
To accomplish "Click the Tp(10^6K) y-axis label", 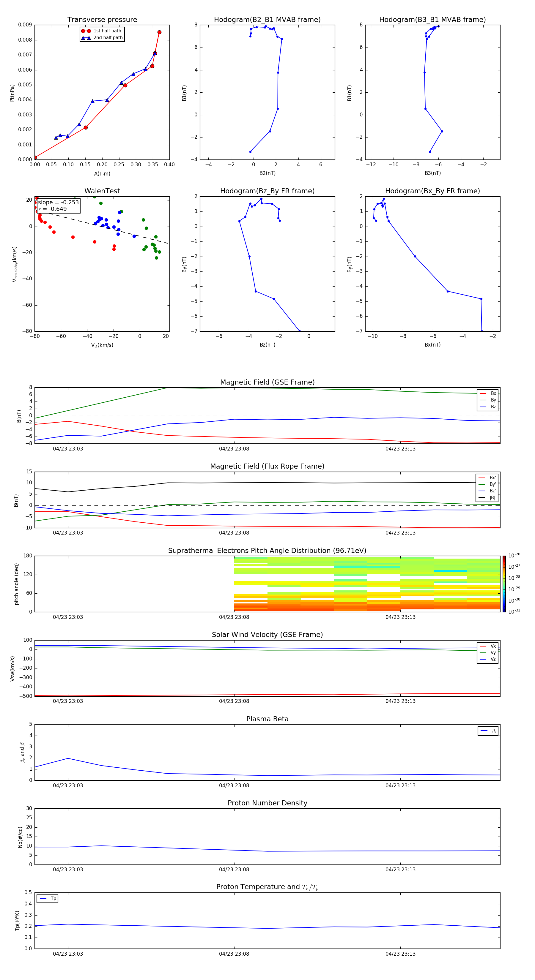I will click(17, 921).
